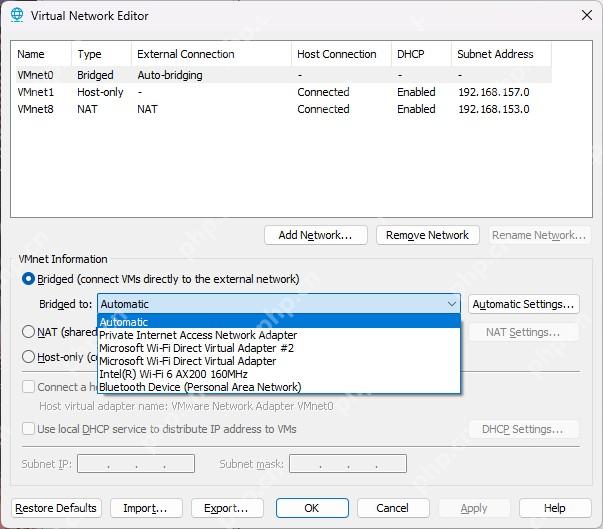This screenshot has width=603, height=529.
Task: Click the Virtual Network Editor globe icon
Action: coord(17,15)
